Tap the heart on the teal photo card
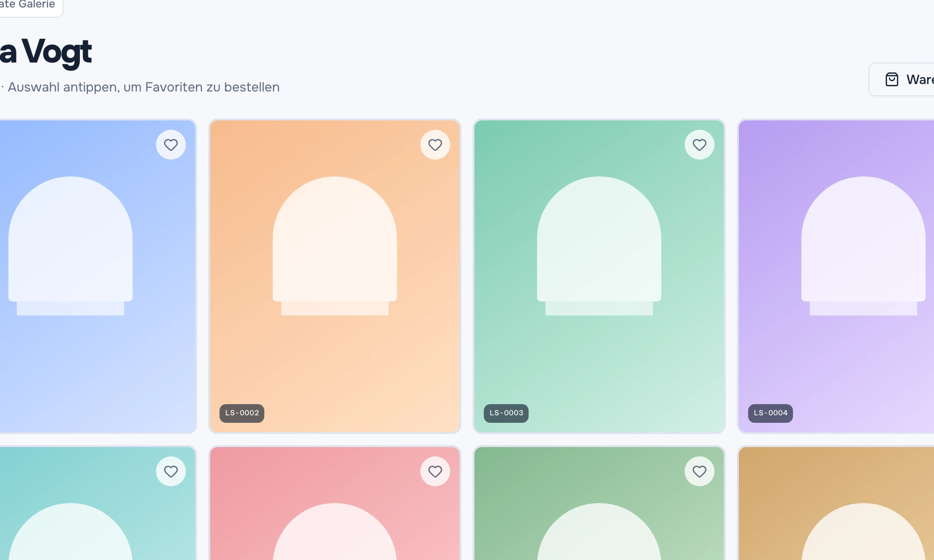 pyautogui.click(x=171, y=471)
